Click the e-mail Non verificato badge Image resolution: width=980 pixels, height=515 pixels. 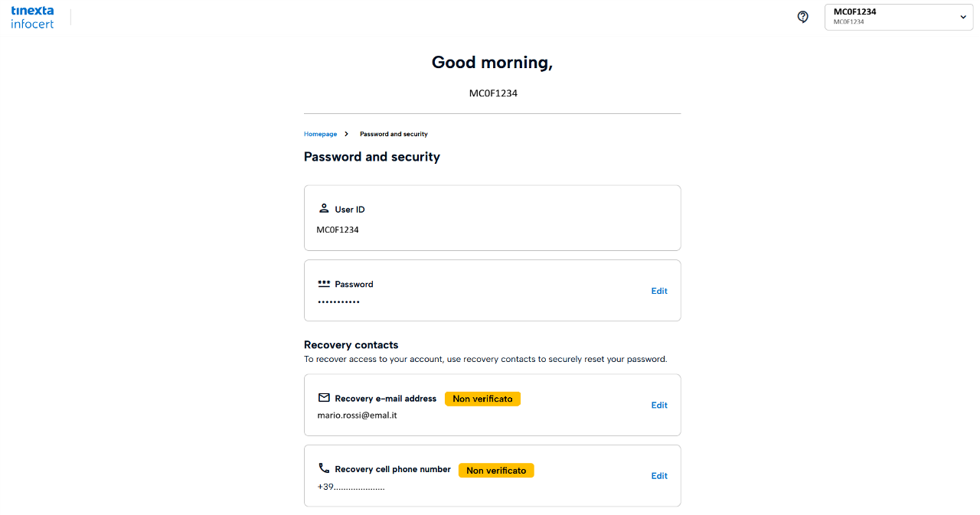[x=482, y=399]
